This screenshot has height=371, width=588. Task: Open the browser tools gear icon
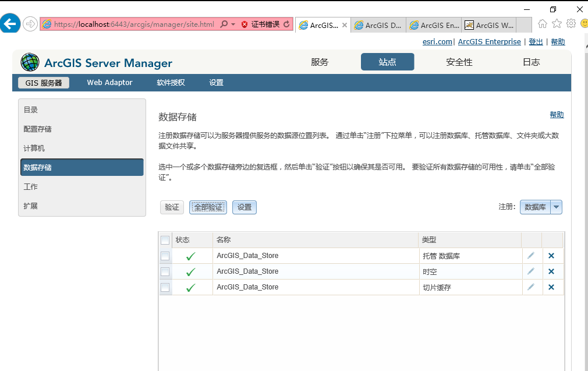coord(571,24)
